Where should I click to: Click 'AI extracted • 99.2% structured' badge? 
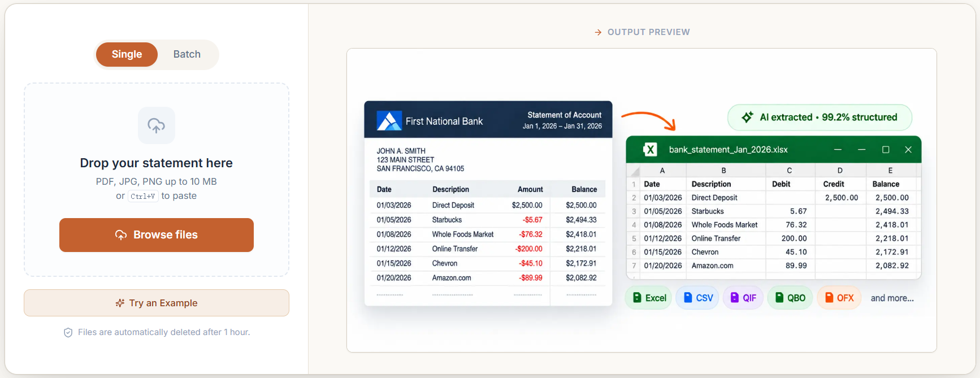(x=820, y=118)
